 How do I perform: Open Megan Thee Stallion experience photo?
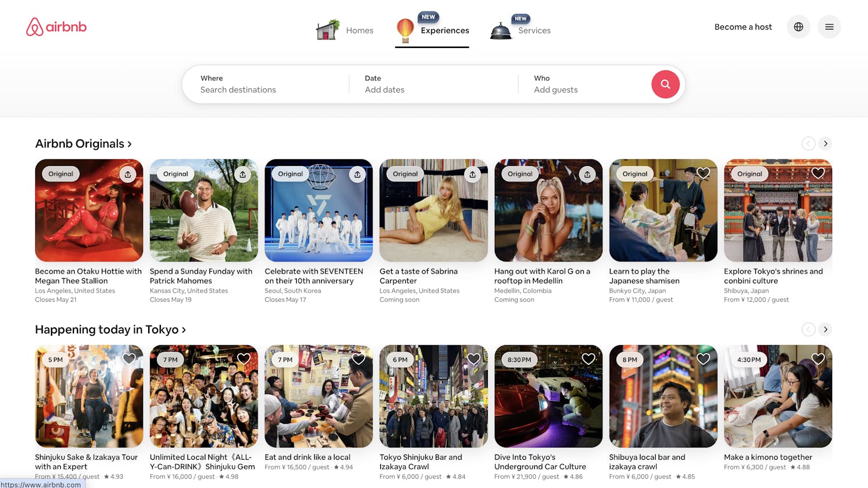tap(89, 210)
